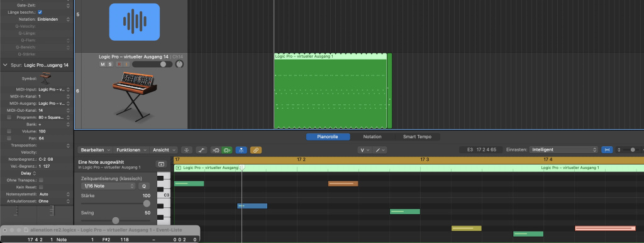Image resolution: width=644 pixels, height=243 pixels.
Task: Click the E3 17 2 4 65 position display
Action: (x=481, y=150)
